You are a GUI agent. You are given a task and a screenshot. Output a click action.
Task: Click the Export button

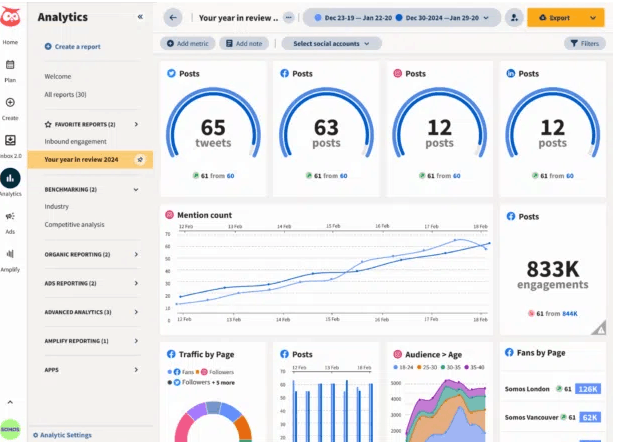(x=555, y=18)
